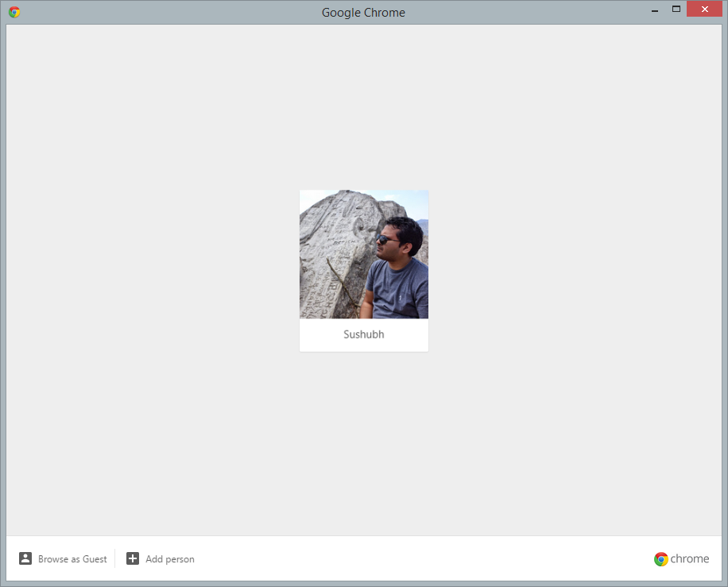Click the Add person plus icon

pos(133,558)
